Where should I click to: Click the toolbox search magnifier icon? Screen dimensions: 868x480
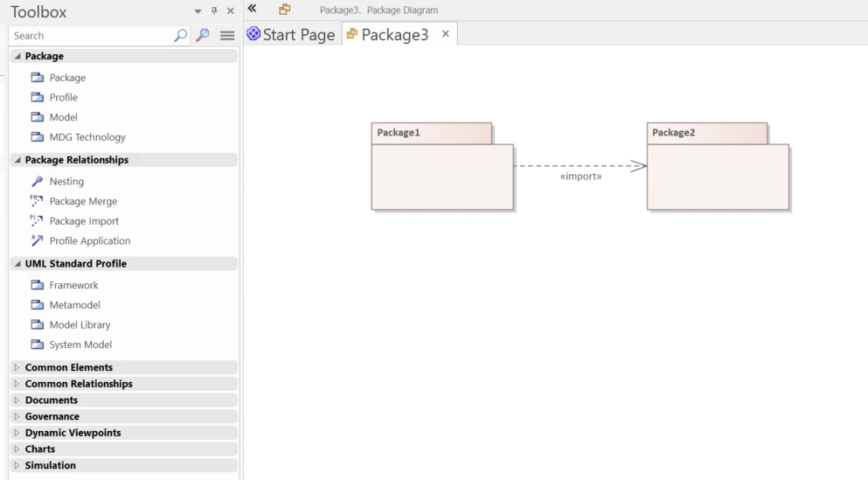tap(180, 36)
